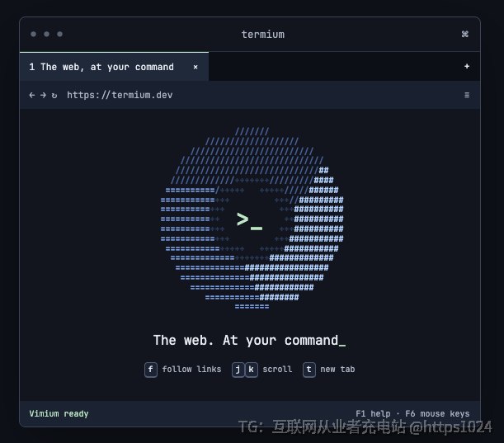The height and width of the screenshot is (443, 504).
Task: Click the forward arrow navigation icon
Action: (x=43, y=95)
